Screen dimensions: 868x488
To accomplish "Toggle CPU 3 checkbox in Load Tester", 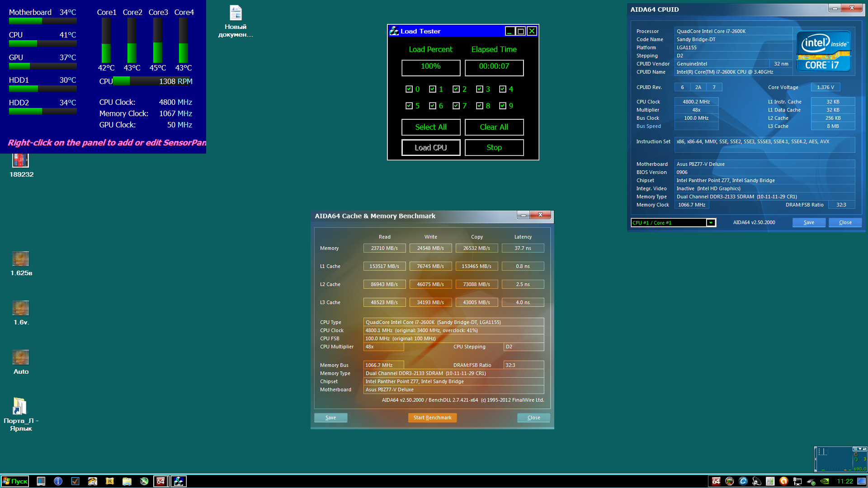I will tap(479, 89).
